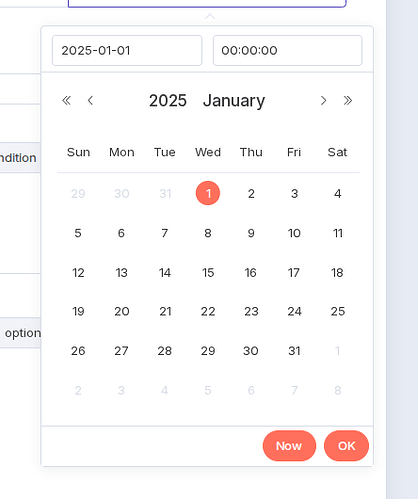Screen dimensions: 418x499
Task: Select January 20 on the calendar
Action: 121,311
